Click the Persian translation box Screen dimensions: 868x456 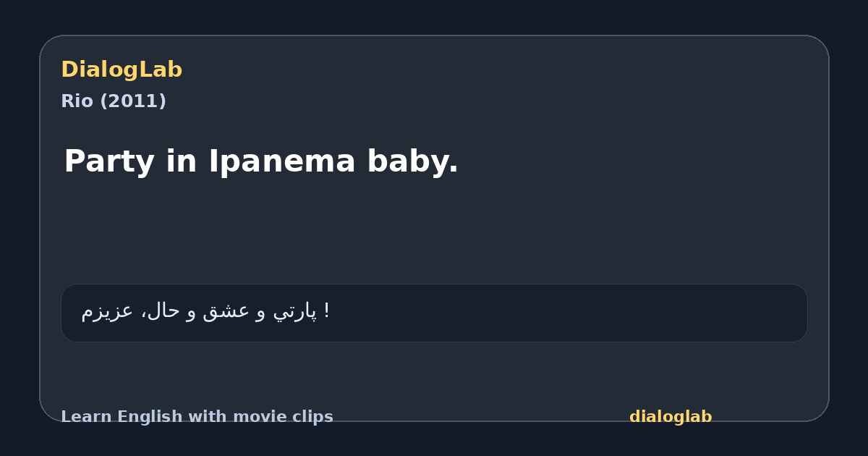click(434, 313)
